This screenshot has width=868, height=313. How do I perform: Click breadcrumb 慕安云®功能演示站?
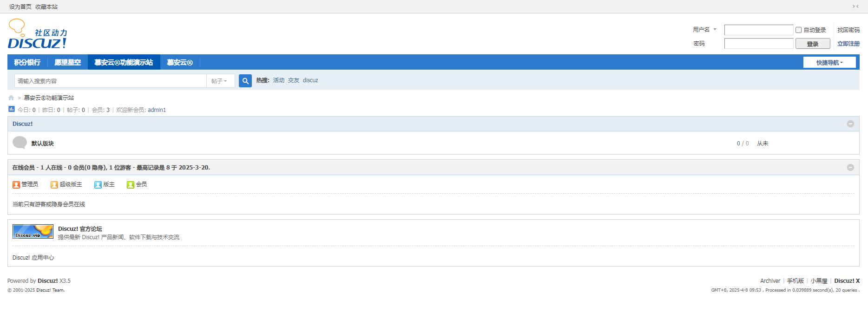tap(49, 98)
